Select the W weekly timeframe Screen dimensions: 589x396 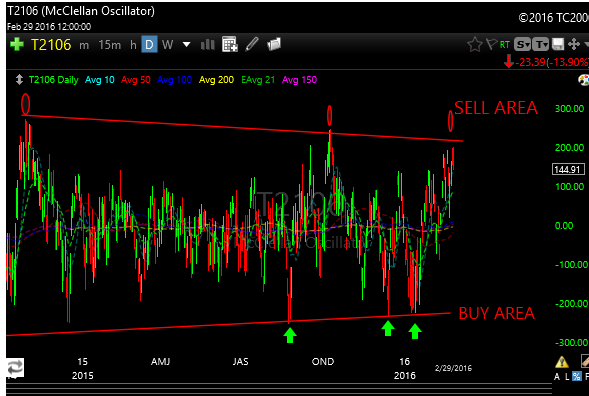click(168, 45)
